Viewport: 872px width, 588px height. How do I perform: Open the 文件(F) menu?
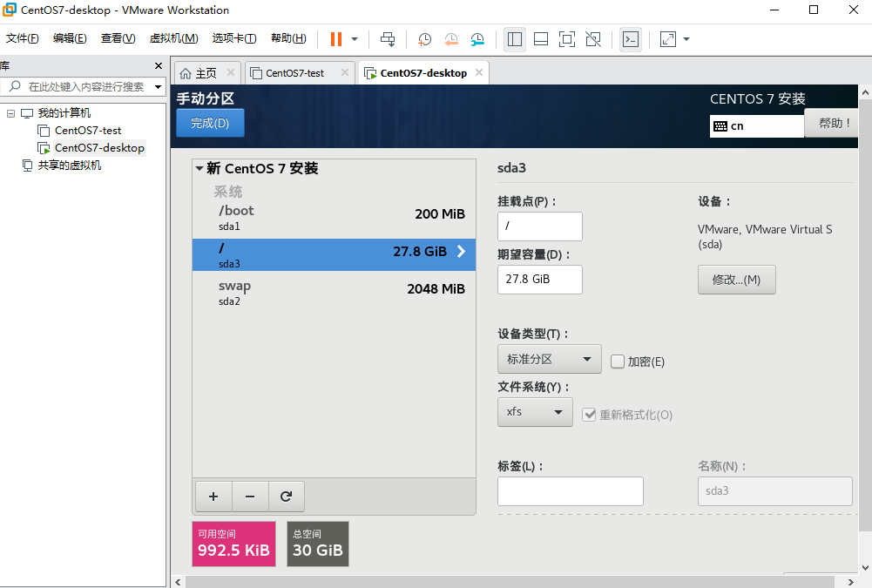pos(23,38)
